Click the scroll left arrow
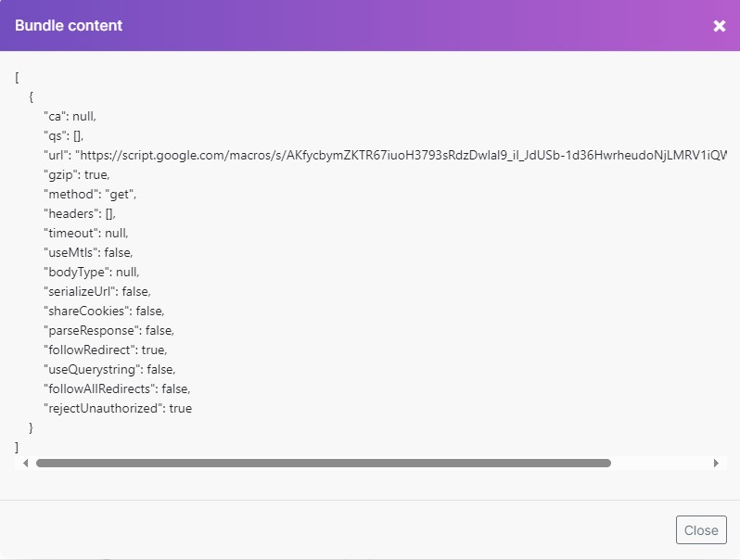 [x=24, y=463]
